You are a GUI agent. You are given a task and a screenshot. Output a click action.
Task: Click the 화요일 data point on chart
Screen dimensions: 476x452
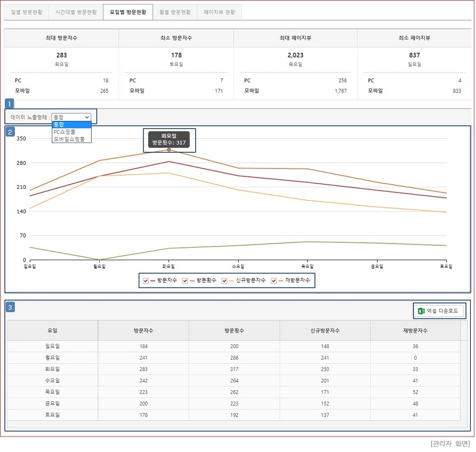pyautogui.click(x=169, y=149)
